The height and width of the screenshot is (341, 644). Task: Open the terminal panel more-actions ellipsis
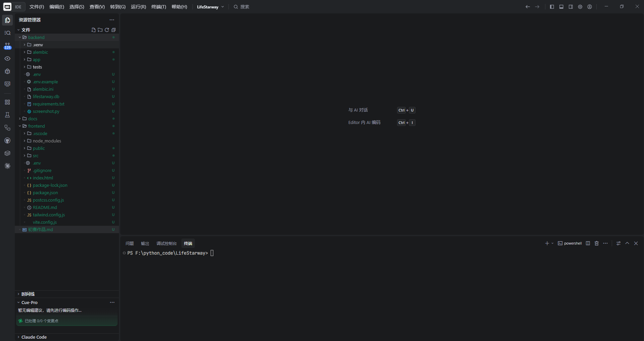pyautogui.click(x=605, y=243)
